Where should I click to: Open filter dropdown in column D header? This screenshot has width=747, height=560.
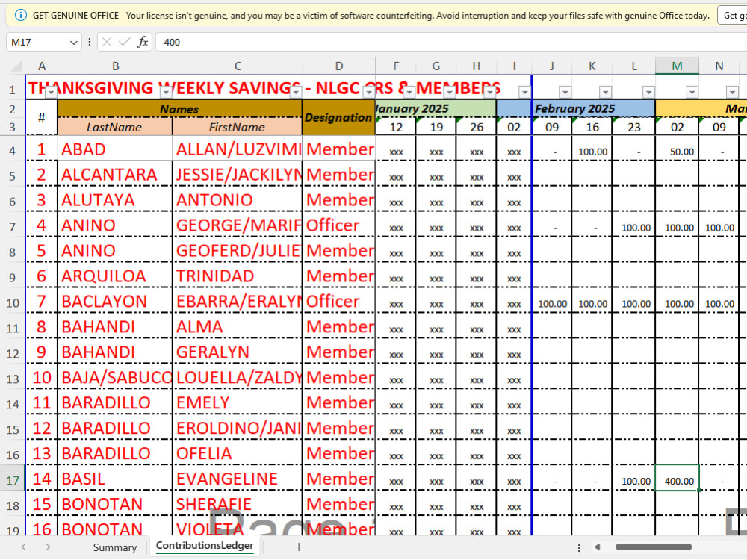point(369,91)
